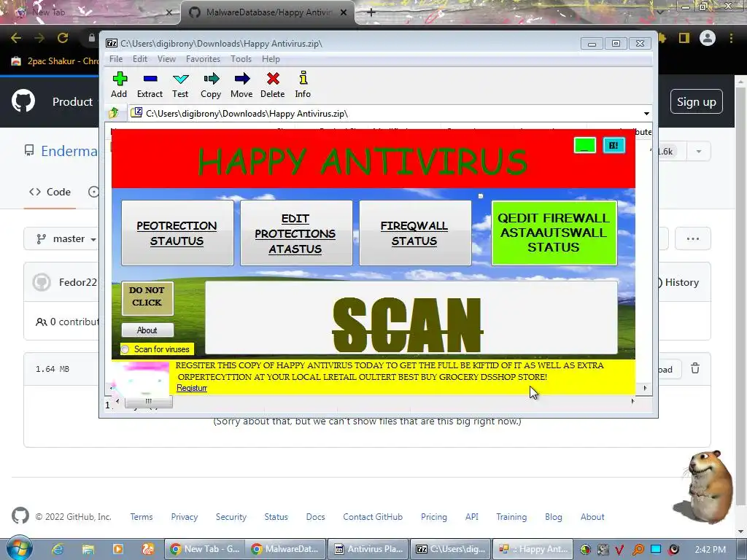
Task: Open Windows Media Player taskbar icon
Action: [117, 549]
